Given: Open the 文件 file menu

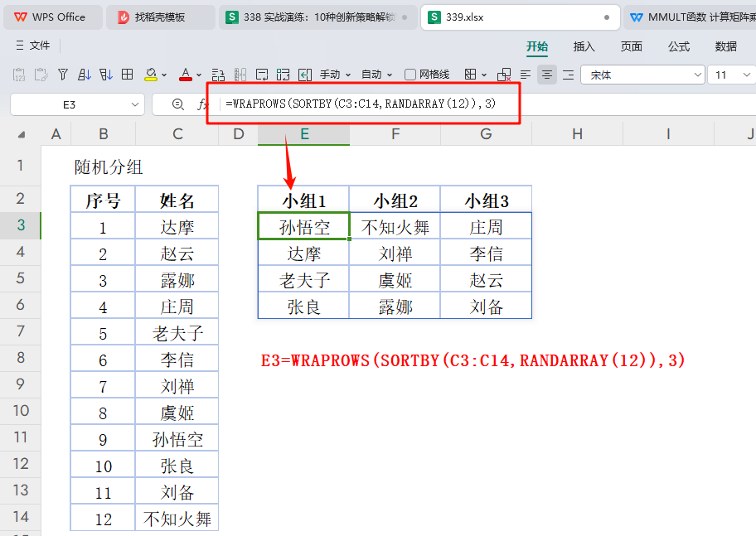Looking at the screenshot, I should click(33, 46).
